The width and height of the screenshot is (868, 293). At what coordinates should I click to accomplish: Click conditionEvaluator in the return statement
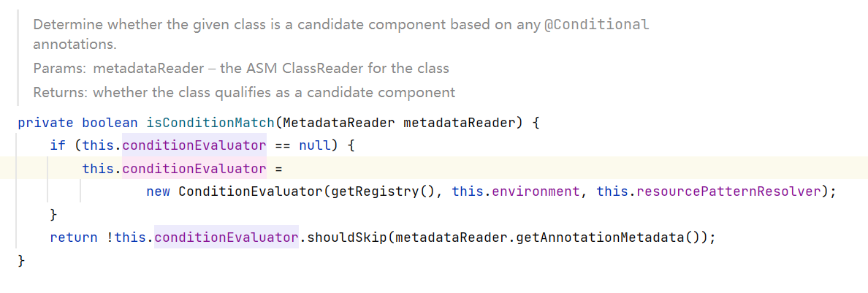point(226,237)
